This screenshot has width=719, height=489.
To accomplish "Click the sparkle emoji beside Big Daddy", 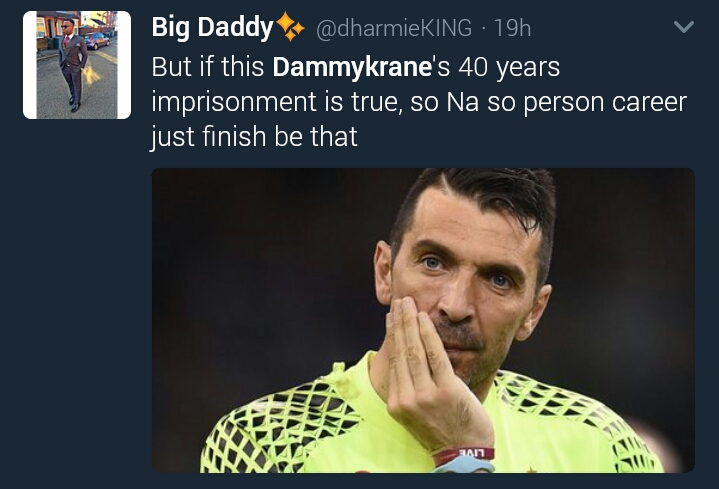I will 291,28.
